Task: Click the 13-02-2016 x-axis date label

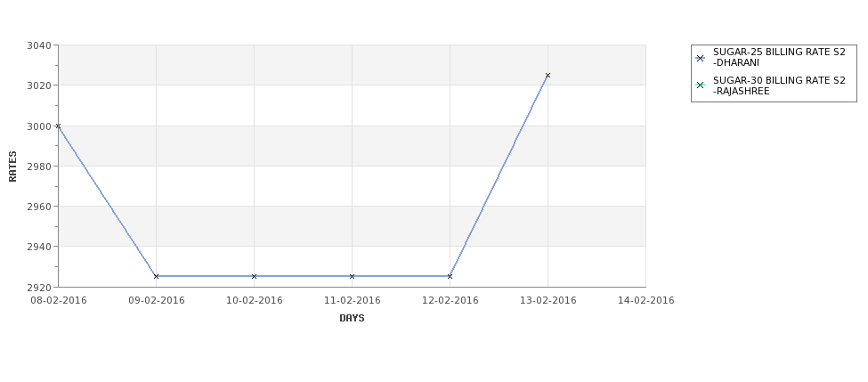Action: [x=548, y=301]
